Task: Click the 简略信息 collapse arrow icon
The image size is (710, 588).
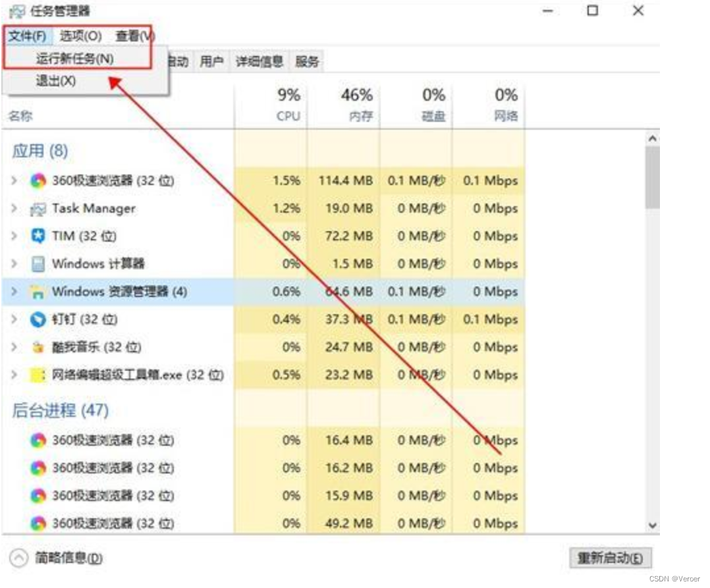Action: tap(18, 558)
